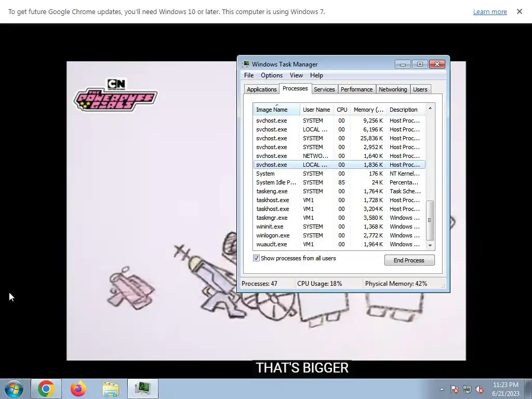Click the process list scrollbar thumb
The image size is (532, 399).
pyautogui.click(x=430, y=220)
